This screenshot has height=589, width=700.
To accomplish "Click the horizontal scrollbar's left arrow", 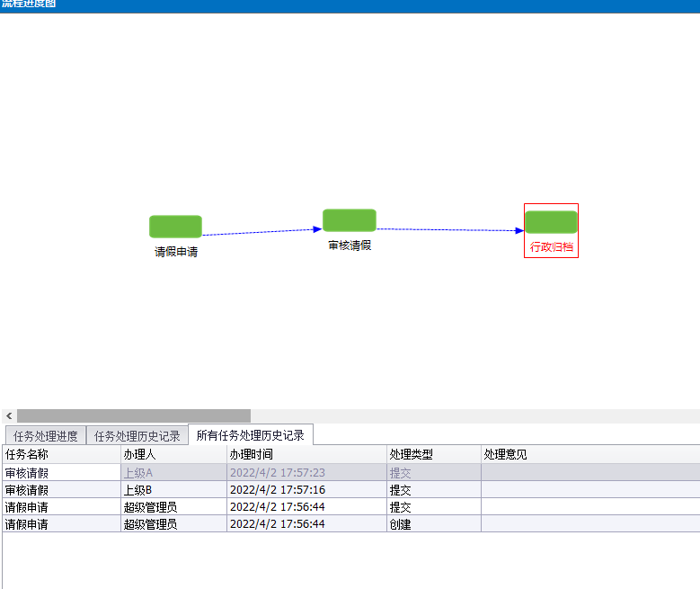I will (9, 415).
